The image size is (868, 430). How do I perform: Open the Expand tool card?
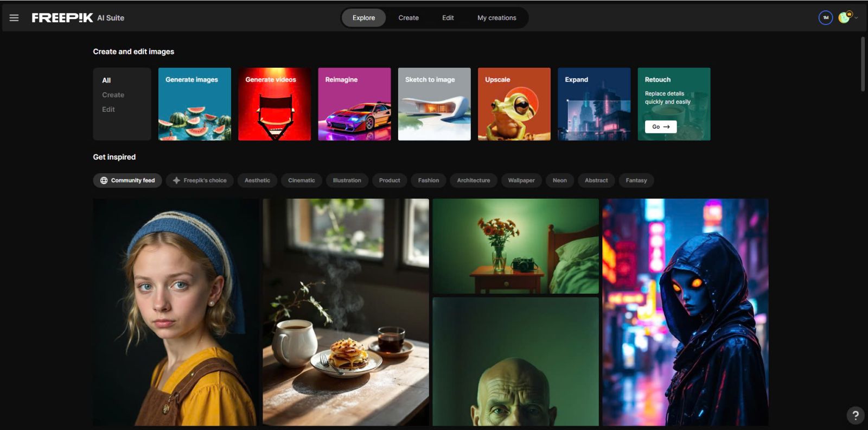click(x=594, y=104)
